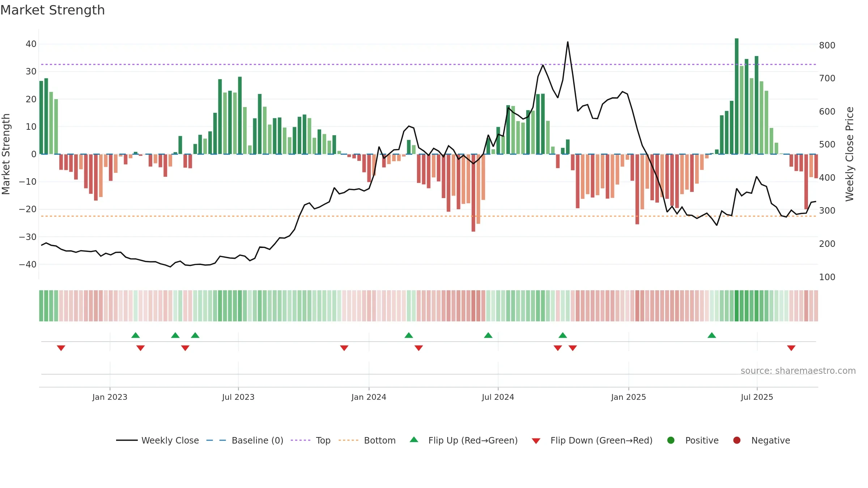Toggle the Baseline (0) legend entry
This screenshot has width=868, height=488.
click(245, 440)
